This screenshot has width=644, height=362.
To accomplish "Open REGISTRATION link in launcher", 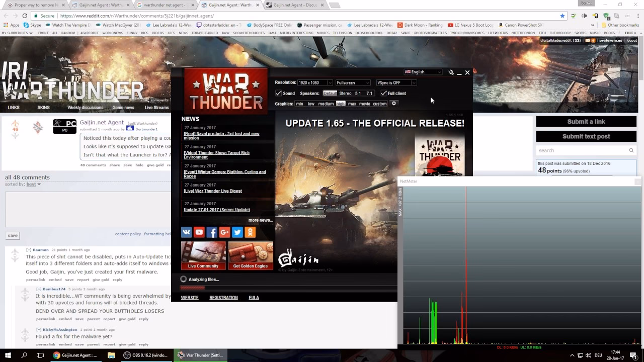I will 223,298.
